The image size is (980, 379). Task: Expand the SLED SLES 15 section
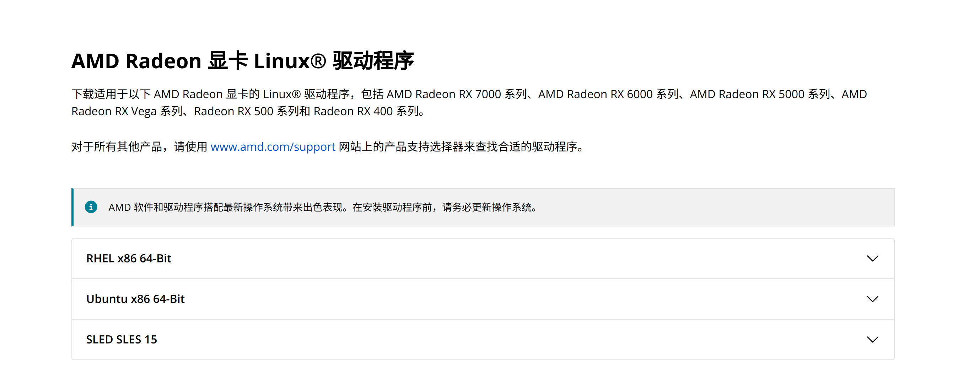(x=483, y=340)
